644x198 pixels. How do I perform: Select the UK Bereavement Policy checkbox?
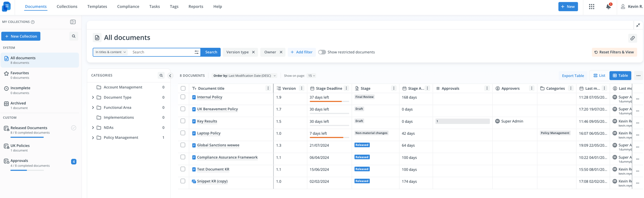click(183, 109)
